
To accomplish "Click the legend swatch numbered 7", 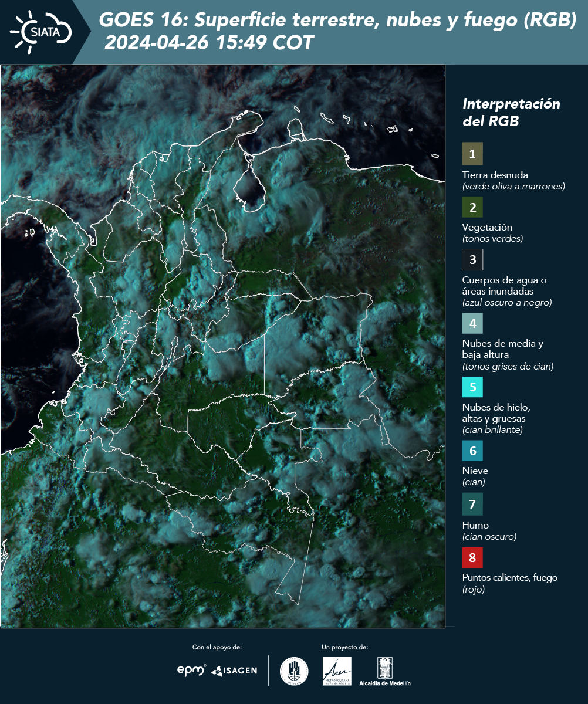I will [x=472, y=504].
